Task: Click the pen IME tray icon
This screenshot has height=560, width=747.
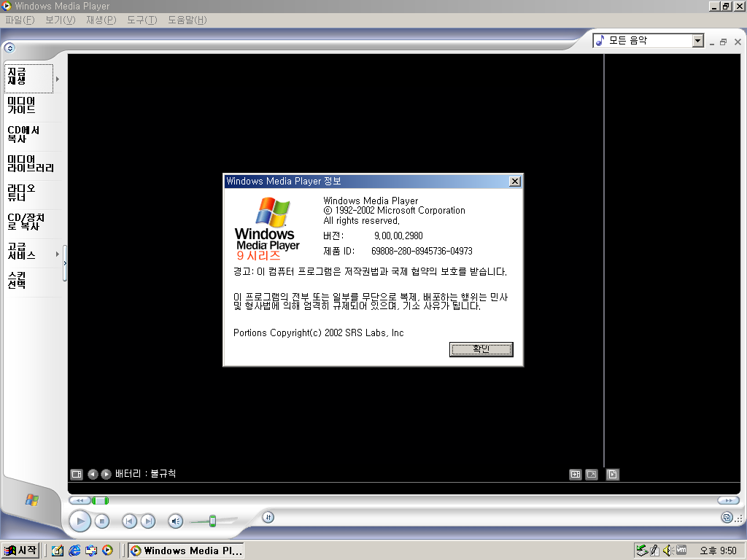Action: [x=655, y=551]
